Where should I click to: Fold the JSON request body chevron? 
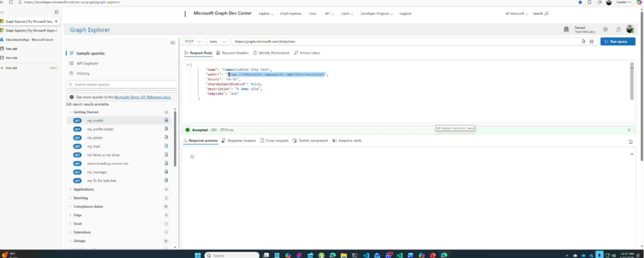point(187,65)
